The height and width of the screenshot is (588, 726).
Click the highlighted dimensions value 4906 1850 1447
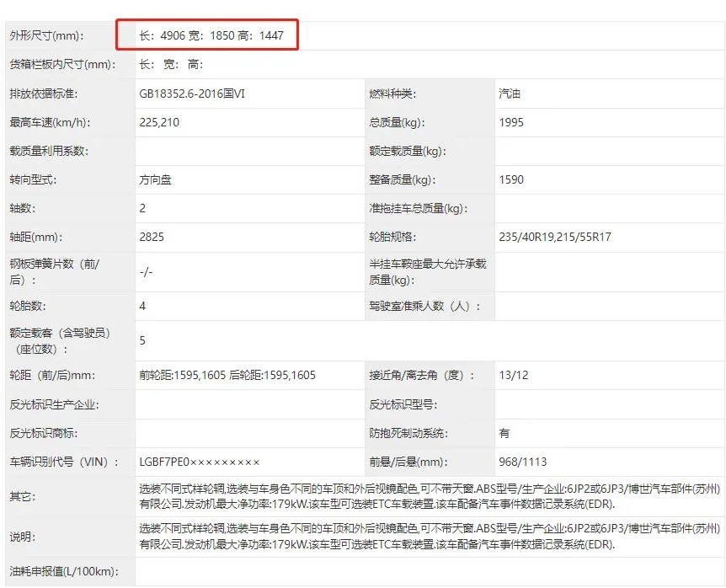pos(217,36)
